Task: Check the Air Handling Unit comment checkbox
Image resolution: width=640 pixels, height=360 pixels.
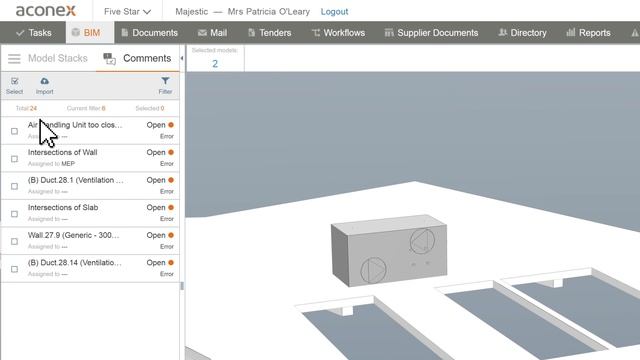Action: pos(14,131)
